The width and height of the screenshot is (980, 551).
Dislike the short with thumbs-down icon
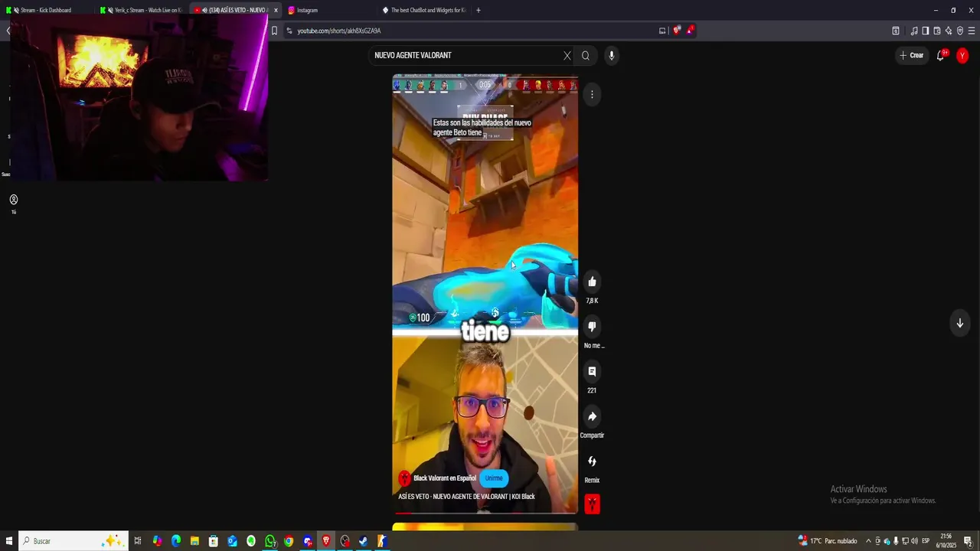point(592,327)
